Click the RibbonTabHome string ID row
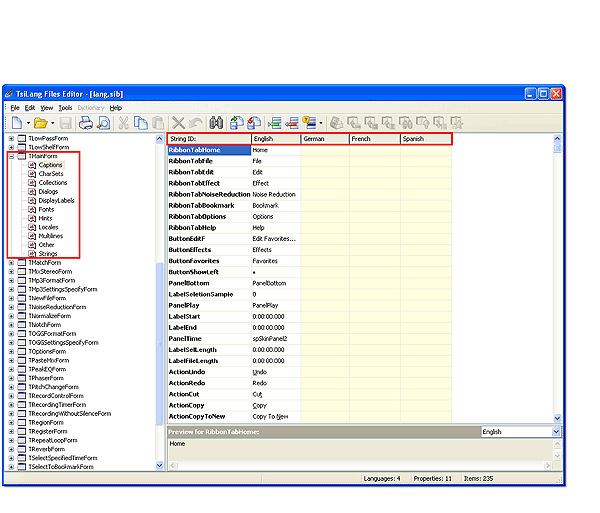Viewport: 600px width, 513px height. coord(208,150)
